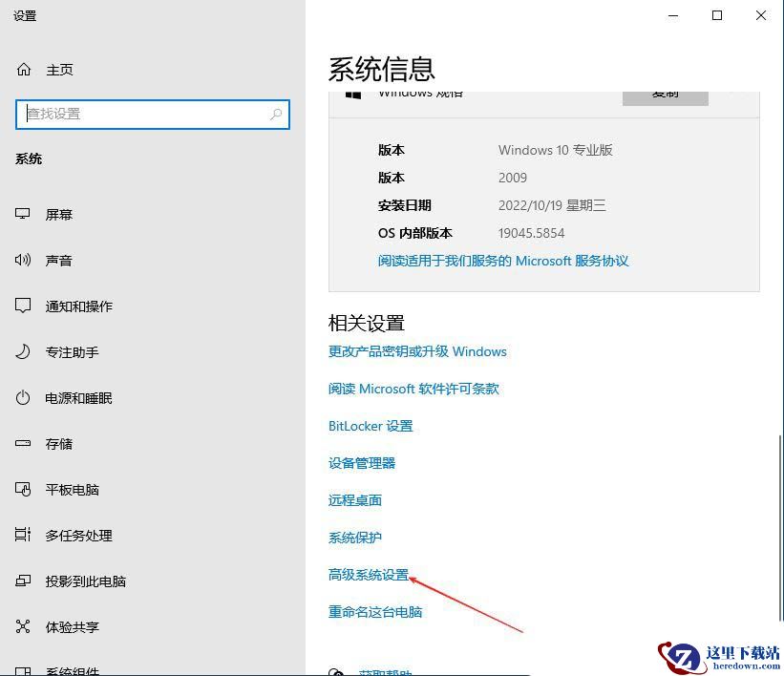The width and height of the screenshot is (784, 676).
Task: Open 投影到此电脑 settings
Action: click(x=86, y=581)
